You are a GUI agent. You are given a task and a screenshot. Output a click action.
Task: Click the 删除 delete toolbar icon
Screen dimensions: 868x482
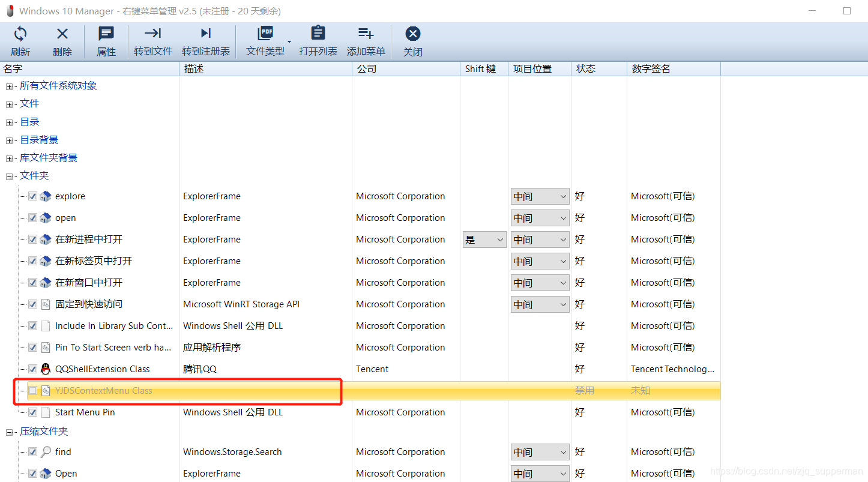62,34
